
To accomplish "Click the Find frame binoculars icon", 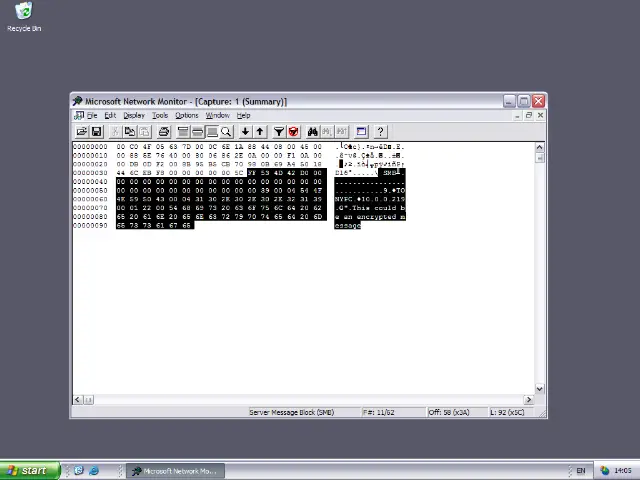I will pyautogui.click(x=313, y=131).
